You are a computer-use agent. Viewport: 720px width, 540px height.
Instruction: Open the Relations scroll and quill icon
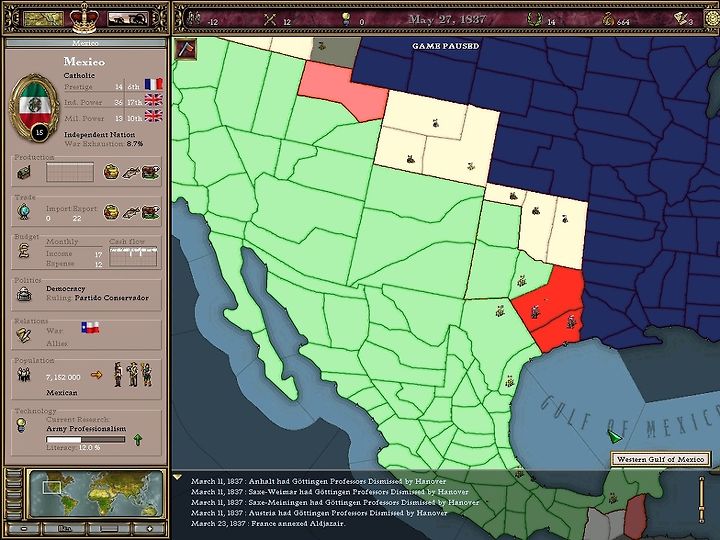(24, 335)
